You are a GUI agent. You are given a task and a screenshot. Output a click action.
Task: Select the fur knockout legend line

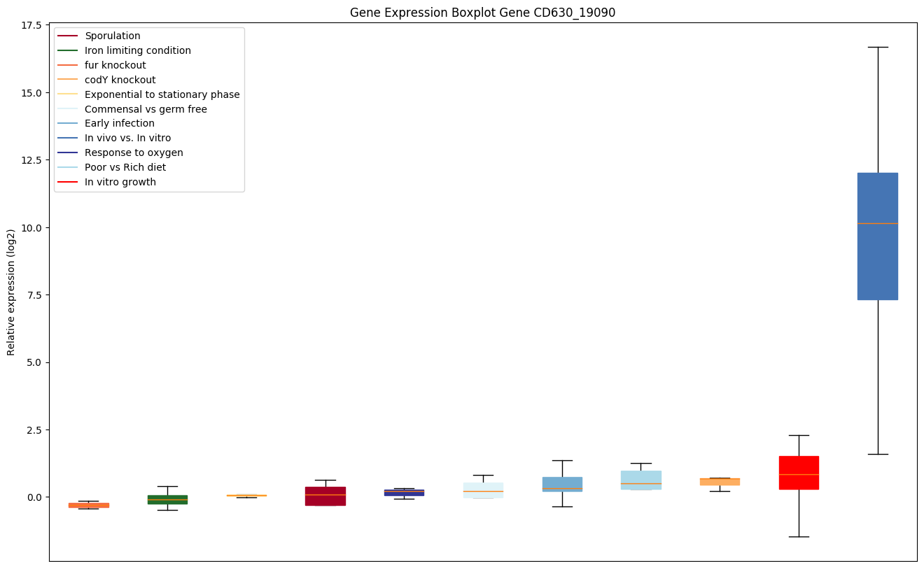(x=68, y=65)
